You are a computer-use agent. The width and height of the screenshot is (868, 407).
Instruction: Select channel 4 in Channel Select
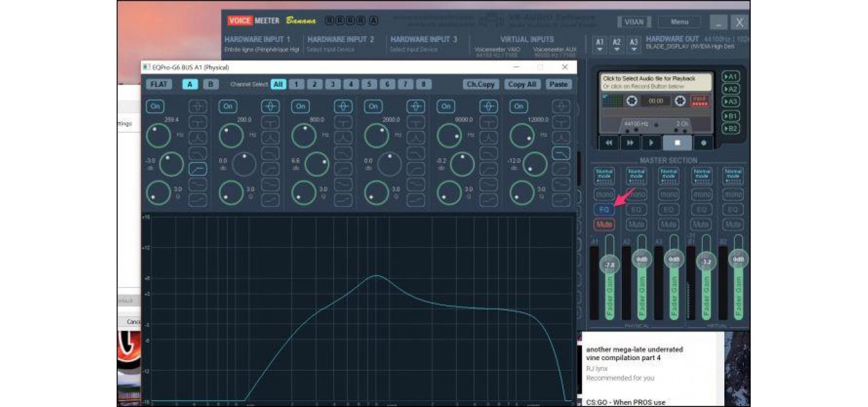(x=351, y=84)
